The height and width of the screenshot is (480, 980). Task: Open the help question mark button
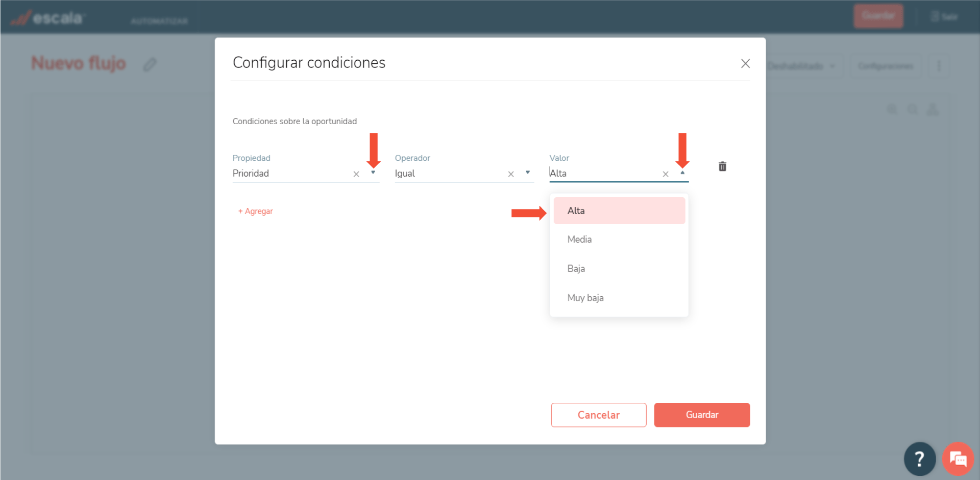tap(919, 459)
